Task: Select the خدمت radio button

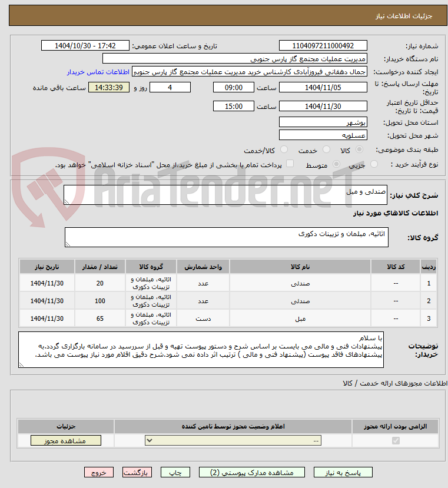Action: point(326,150)
